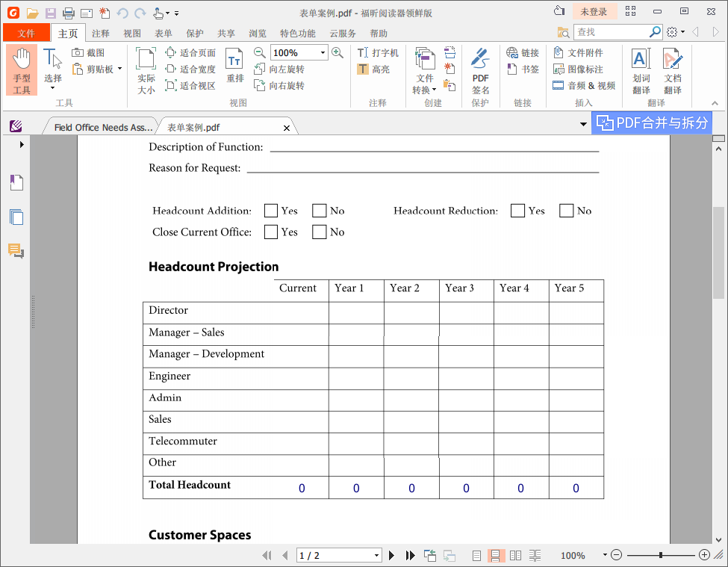The image size is (728, 567).
Task: Click the Bookmark (书签) icon in ribbon
Action: pyautogui.click(x=512, y=69)
